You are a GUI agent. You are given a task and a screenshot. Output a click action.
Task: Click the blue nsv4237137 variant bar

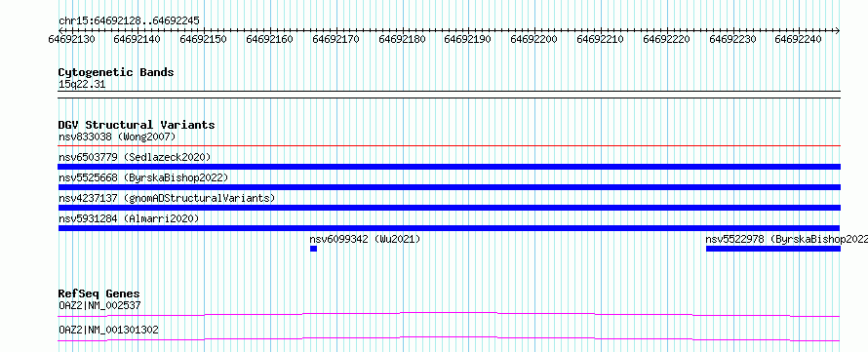click(x=449, y=208)
